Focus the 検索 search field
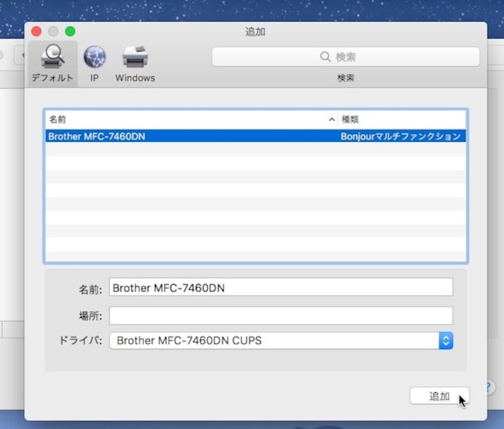 [x=353, y=57]
